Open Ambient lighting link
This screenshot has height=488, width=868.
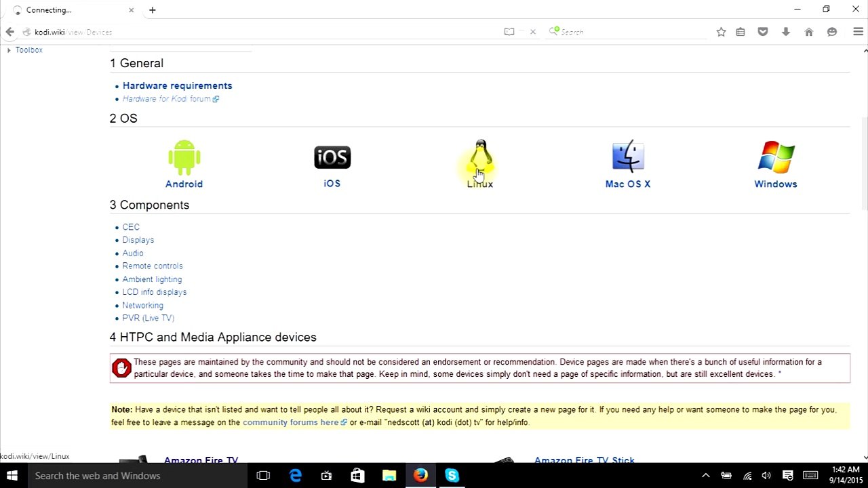152,279
